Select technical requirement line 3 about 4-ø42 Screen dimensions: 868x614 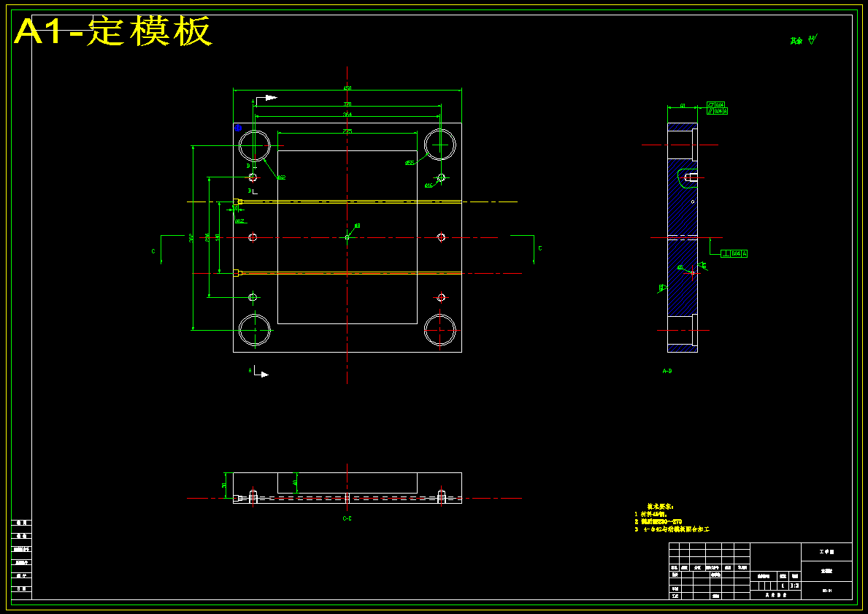click(672, 529)
